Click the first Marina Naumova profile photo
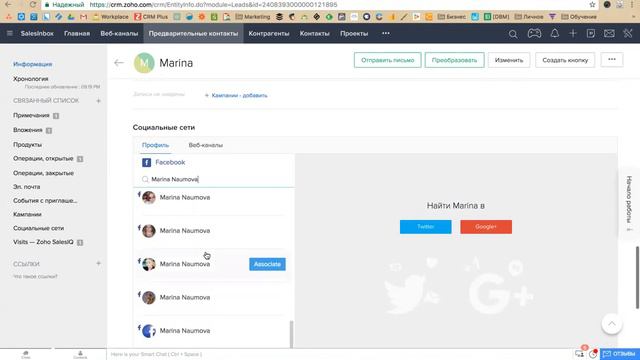 coord(149,198)
